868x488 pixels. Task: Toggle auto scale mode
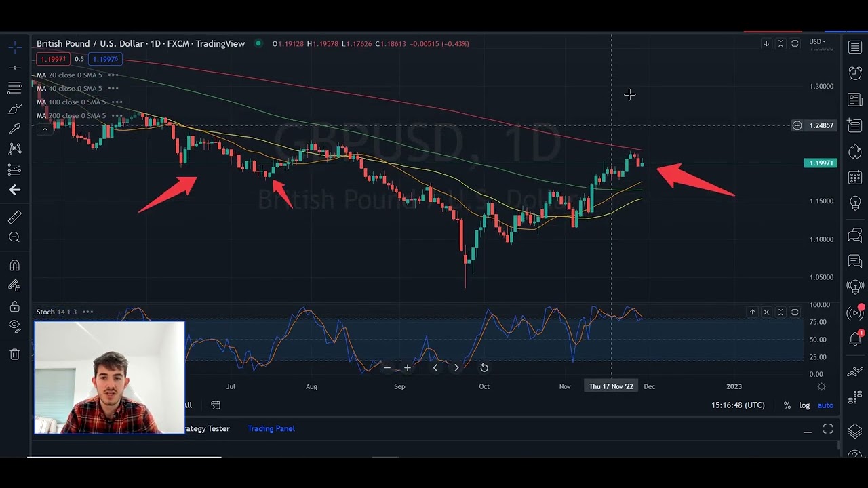click(x=825, y=405)
